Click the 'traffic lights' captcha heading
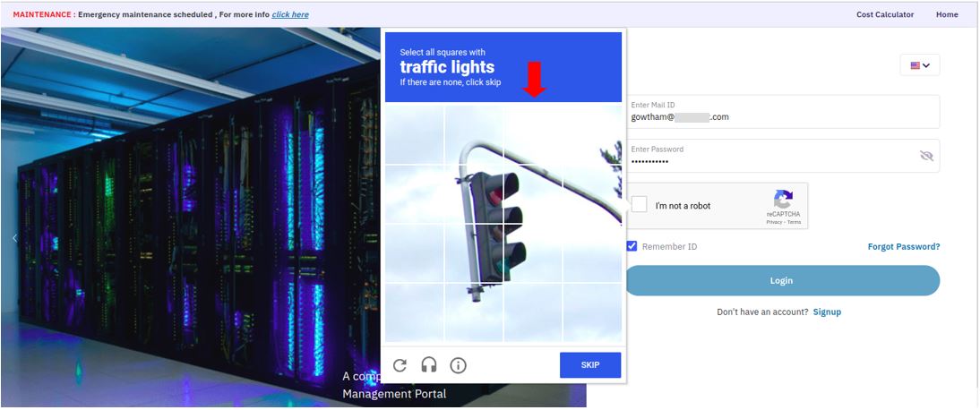Viewport: 980px width, 410px height. point(447,67)
